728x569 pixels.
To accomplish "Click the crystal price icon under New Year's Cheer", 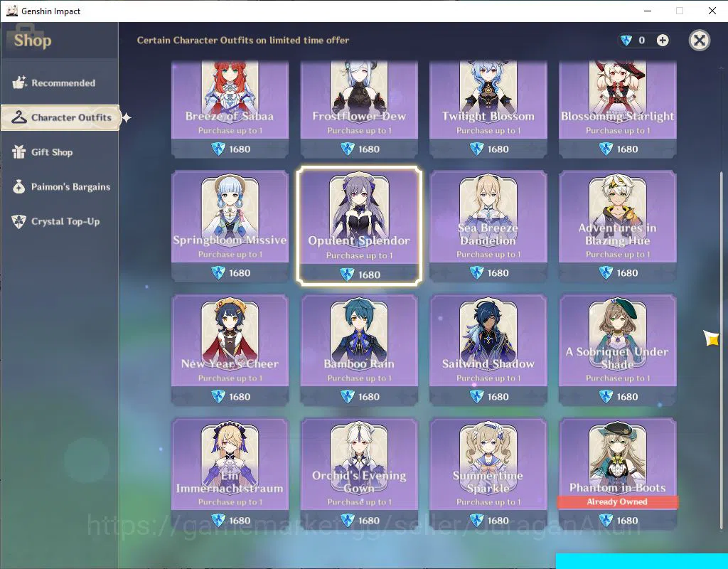I will (218, 397).
